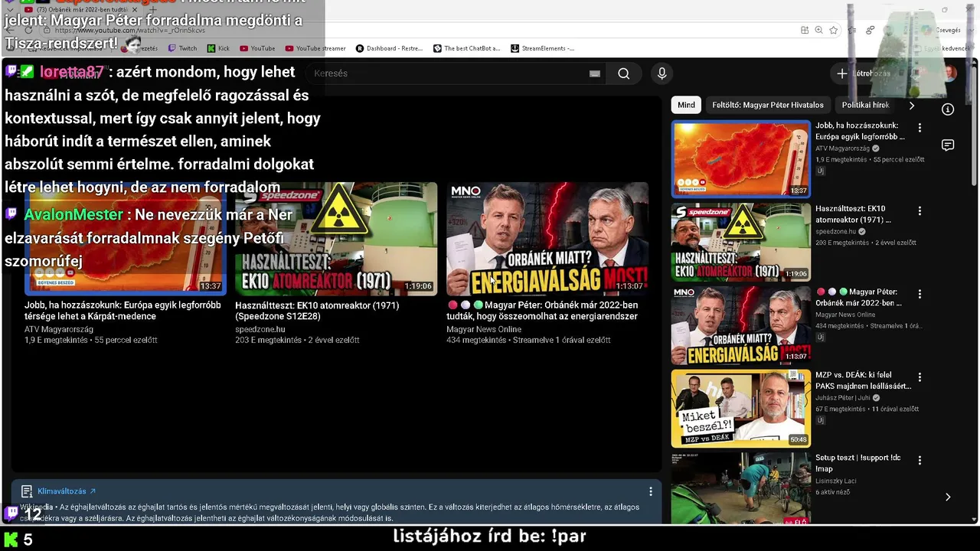
Task: Select the Feltöltő: Magyar Péter Hivatalos chip
Action: coord(768,105)
